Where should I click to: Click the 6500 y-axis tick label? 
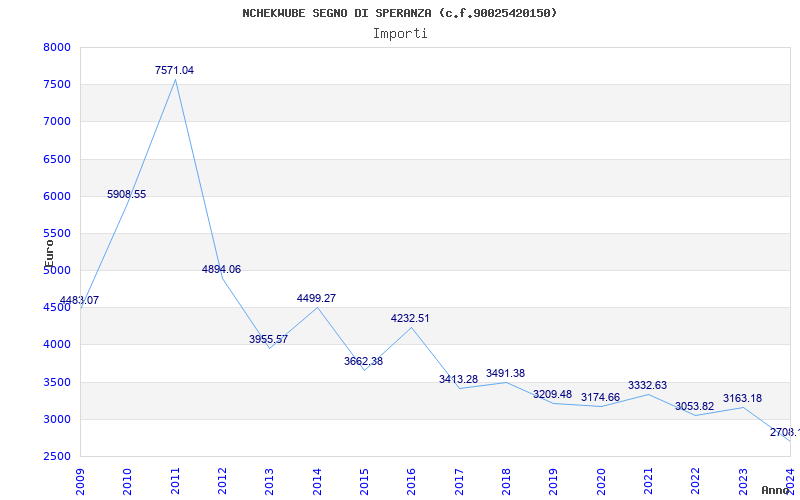pyautogui.click(x=57, y=159)
